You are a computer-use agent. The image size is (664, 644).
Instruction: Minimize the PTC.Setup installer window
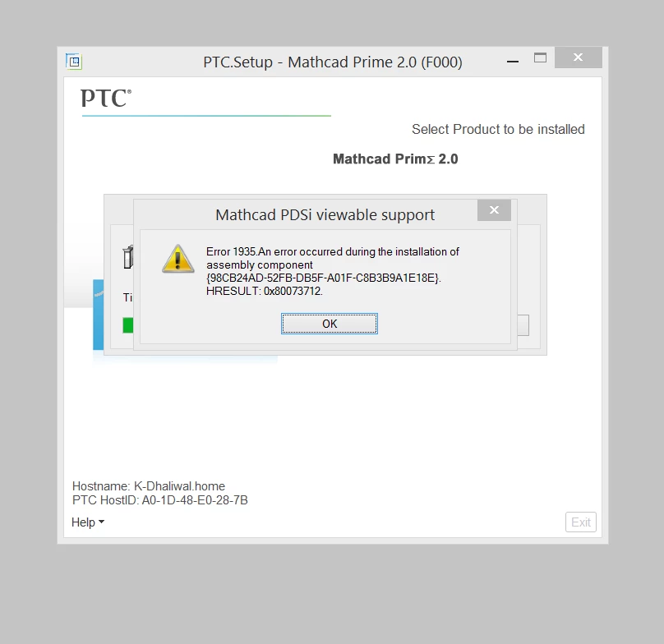coord(513,62)
